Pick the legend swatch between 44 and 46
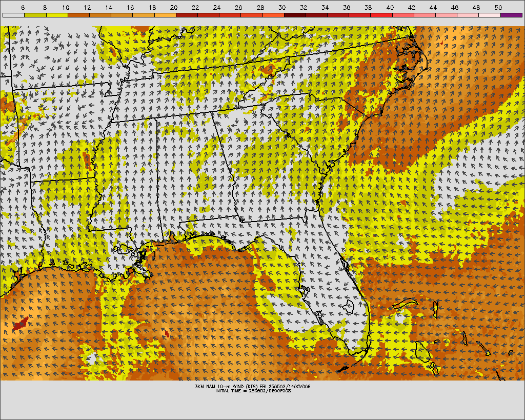The height and width of the screenshot is (420, 525). [x=447, y=15]
